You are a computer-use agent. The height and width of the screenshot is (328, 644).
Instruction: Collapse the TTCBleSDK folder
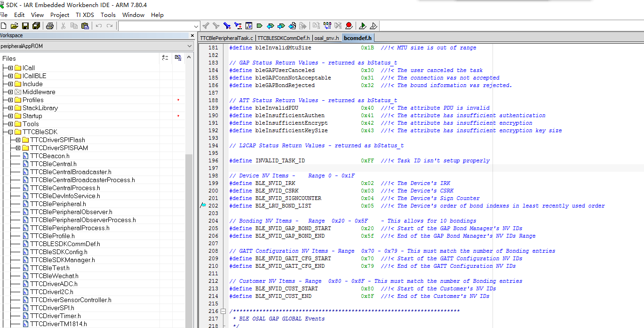10,132
